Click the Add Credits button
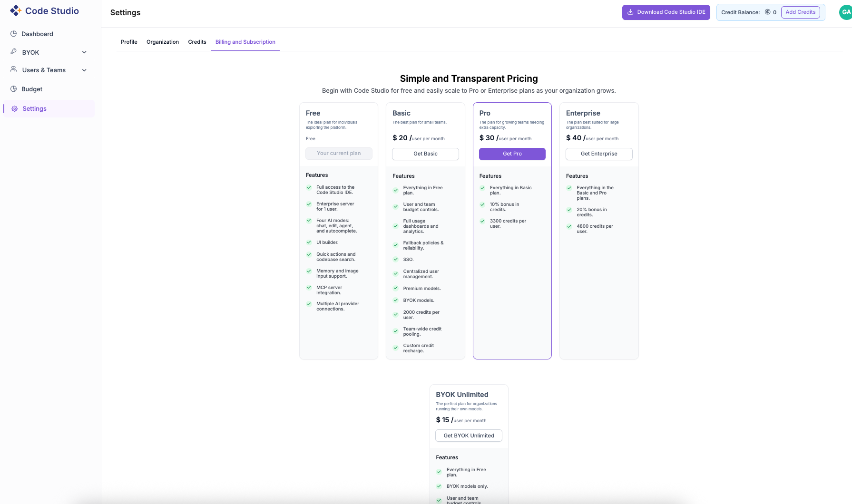 pyautogui.click(x=801, y=12)
